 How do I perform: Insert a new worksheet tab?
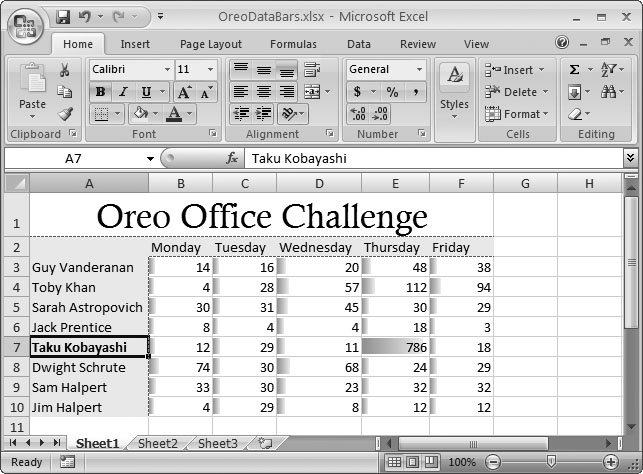tap(266, 443)
